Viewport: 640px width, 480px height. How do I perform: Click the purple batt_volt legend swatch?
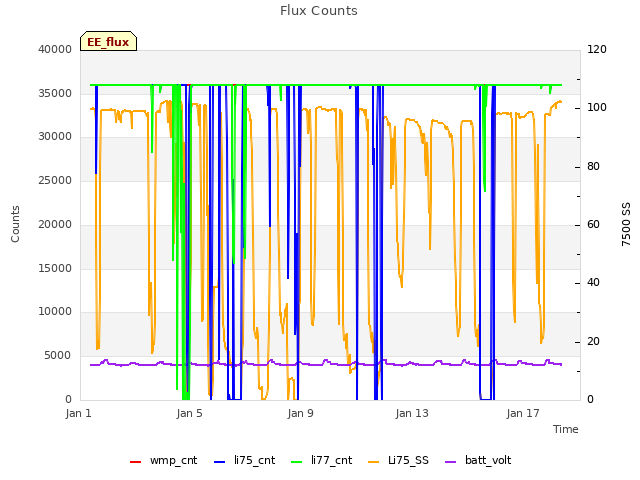(450, 462)
